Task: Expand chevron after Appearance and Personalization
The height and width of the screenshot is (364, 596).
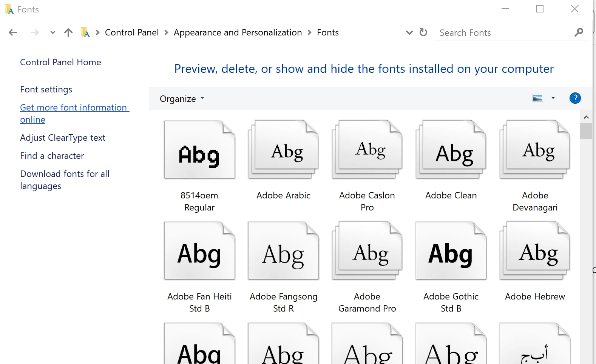Action: (310, 32)
